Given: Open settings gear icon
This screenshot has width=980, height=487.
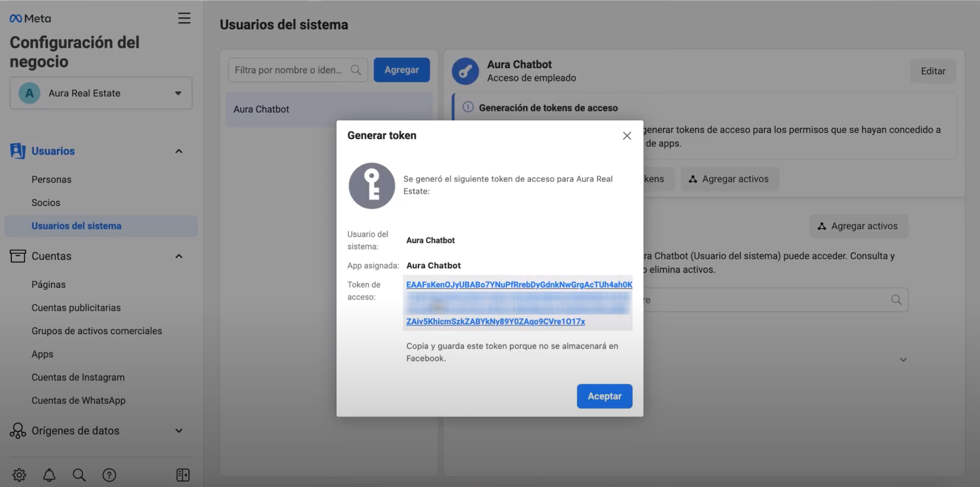Looking at the screenshot, I should tap(19, 475).
